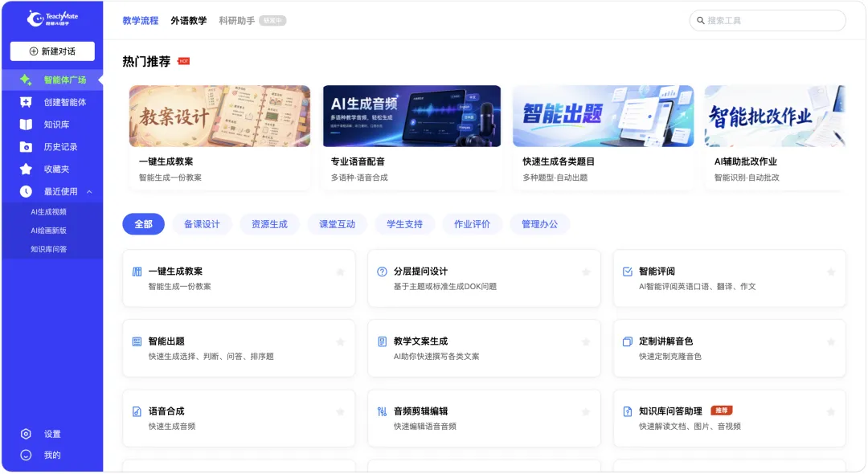This screenshot has height=474, width=868.
Task: Favorite 分层提问设计 with star
Action: tap(586, 272)
